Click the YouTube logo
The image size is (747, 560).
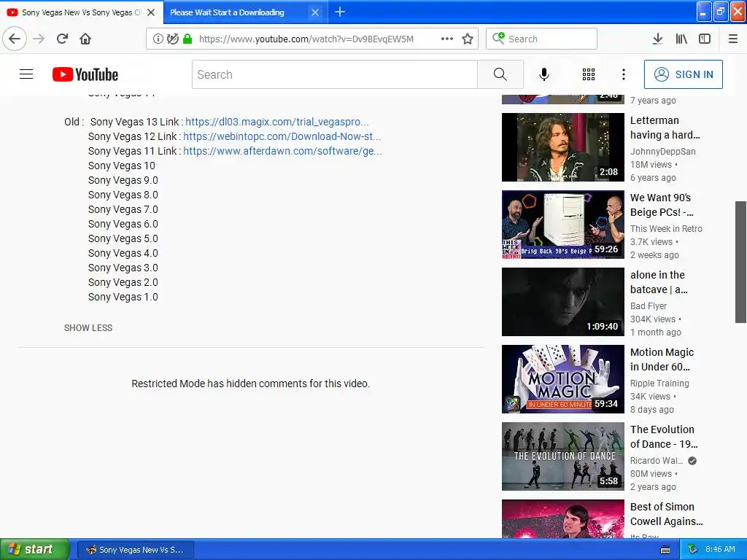[x=85, y=74]
